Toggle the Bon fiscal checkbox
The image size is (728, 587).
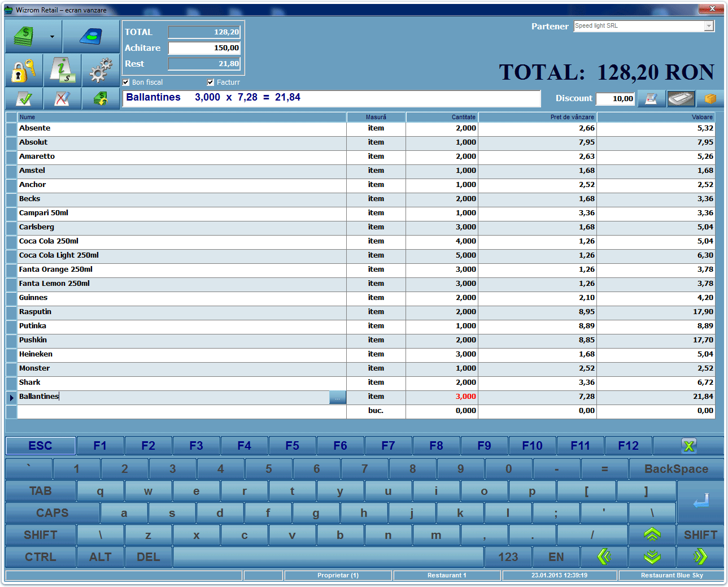point(126,82)
